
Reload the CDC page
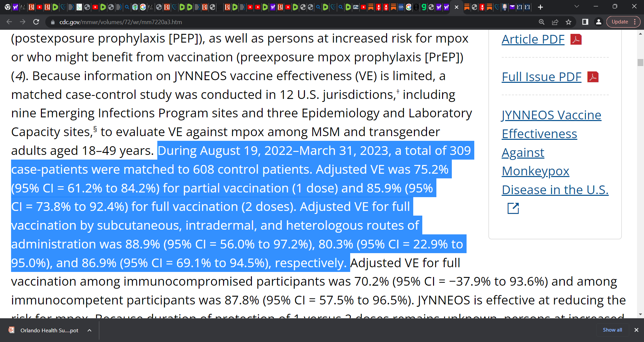click(36, 22)
